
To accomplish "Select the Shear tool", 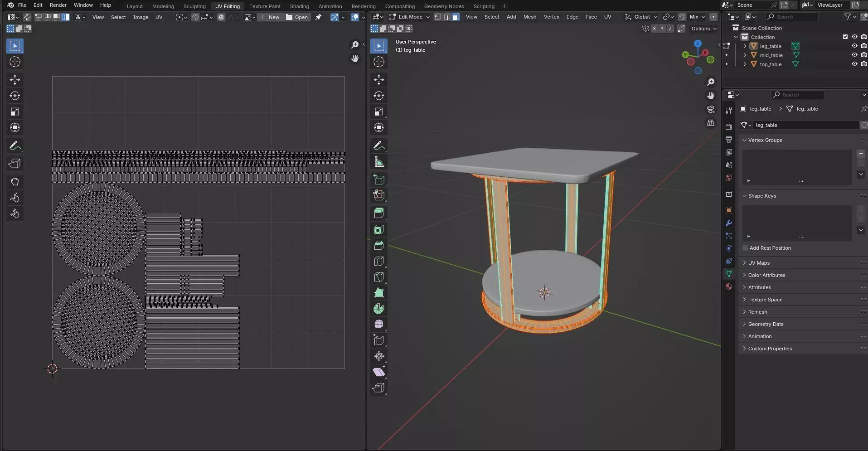I will pos(379,372).
